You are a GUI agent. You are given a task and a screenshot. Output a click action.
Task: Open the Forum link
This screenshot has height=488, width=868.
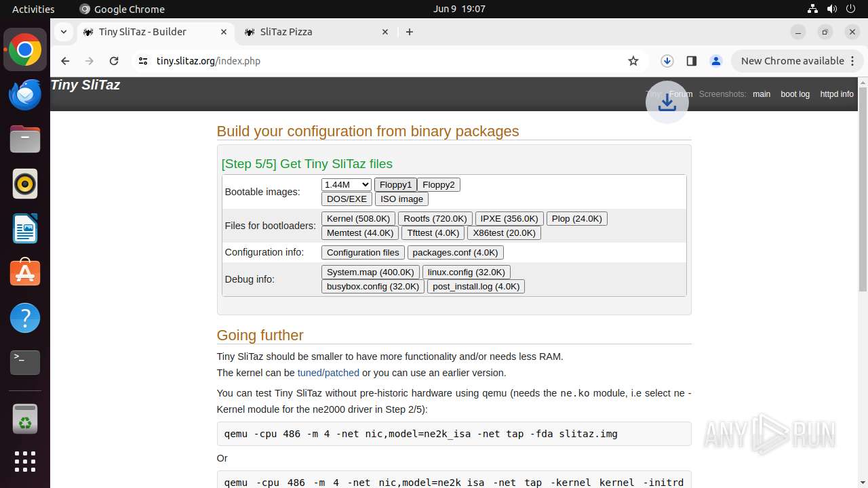pyautogui.click(x=681, y=94)
